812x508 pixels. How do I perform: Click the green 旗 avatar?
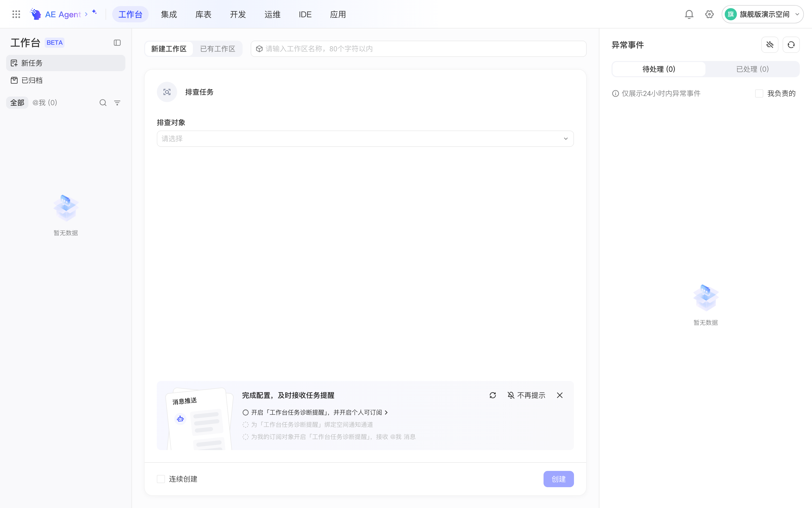pyautogui.click(x=731, y=14)
